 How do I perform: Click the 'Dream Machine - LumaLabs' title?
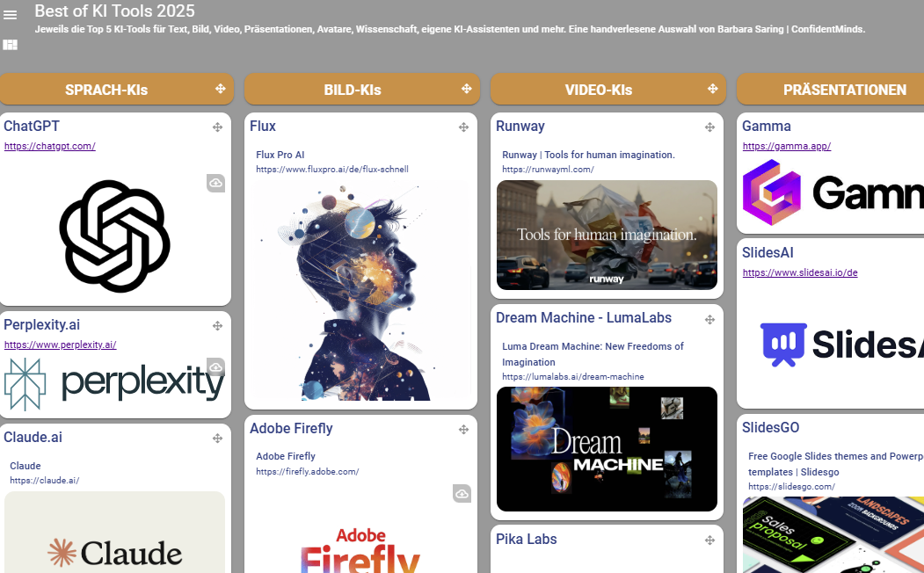584,317
